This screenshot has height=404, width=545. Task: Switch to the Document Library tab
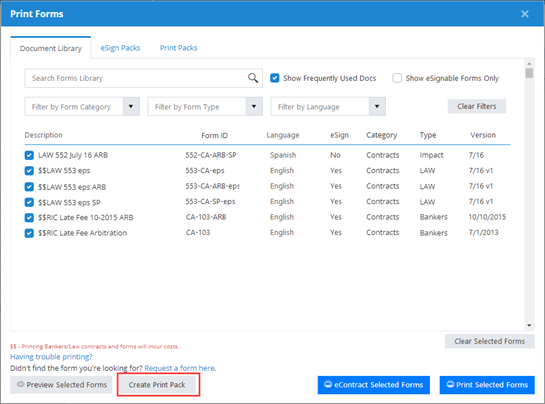(x=51, y=48)
